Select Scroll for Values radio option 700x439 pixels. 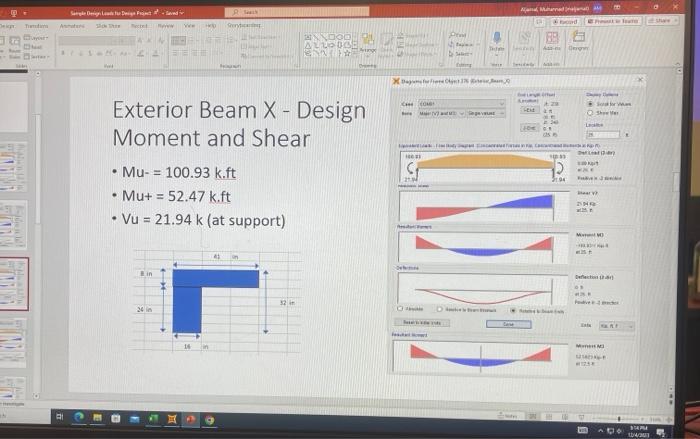[590, 104]
